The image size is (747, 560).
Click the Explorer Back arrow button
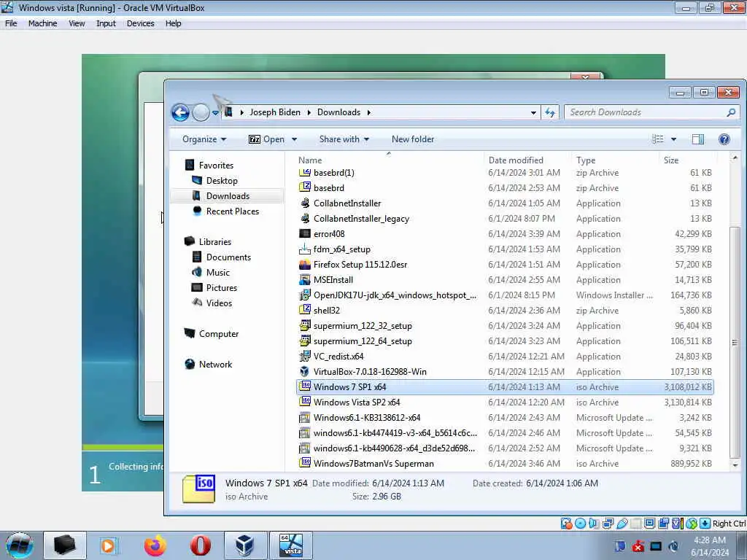pos(180,113)
